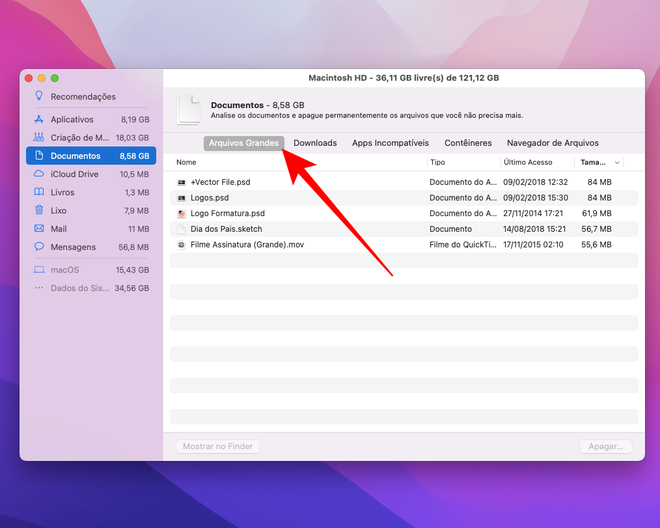The height and width of the screenshot is (528, 660).
Task: Click the Documentos page icon in sidebar
Action: [x=39, y=155]
